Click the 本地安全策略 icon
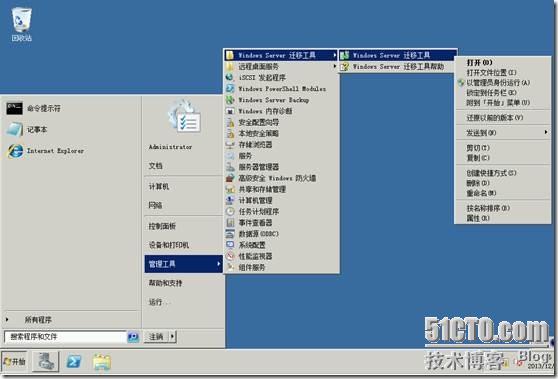558x379 pixels. click(230, 133)
